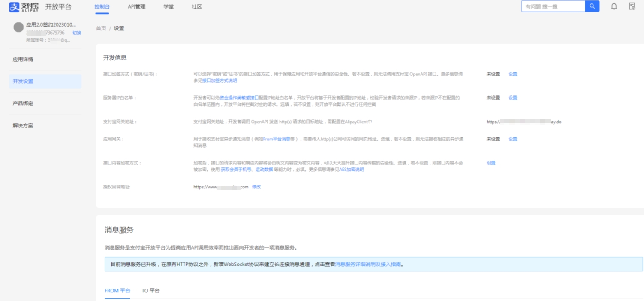644x301 pixels.
Task: Select 产品绑定 in the sidebar
Action: tap(23, 104)
